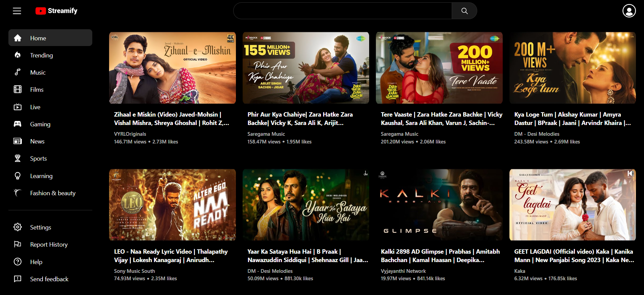Open Kalki Glimpse thumbnail
Screen dimensions: 644x295
(x=439, y=205)
